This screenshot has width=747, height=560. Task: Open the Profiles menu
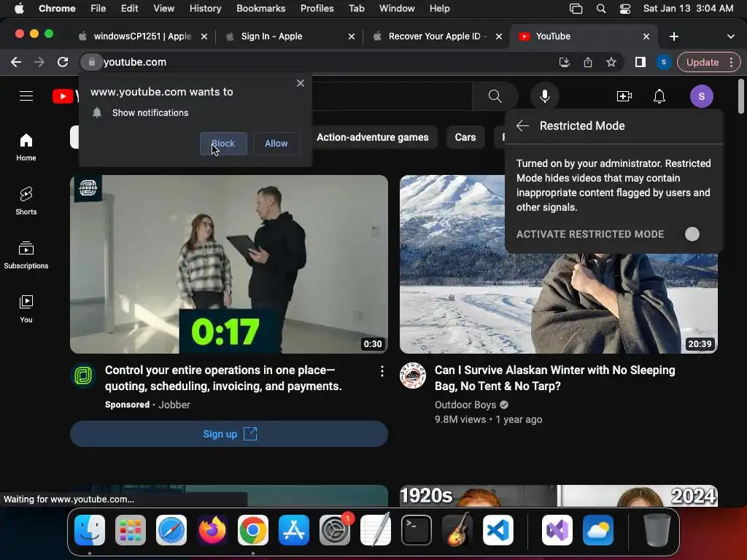[x=317, y=9]
